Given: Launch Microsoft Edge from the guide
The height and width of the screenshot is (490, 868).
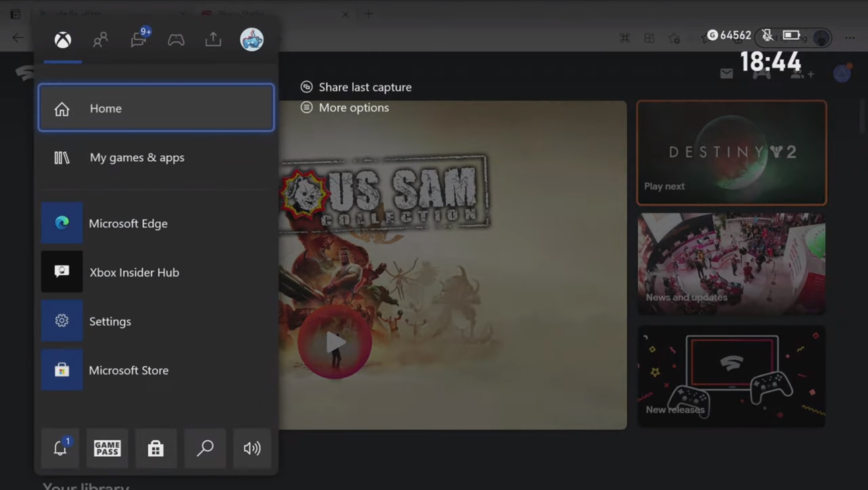Looking at the screenshot, I should click(156, 223).
